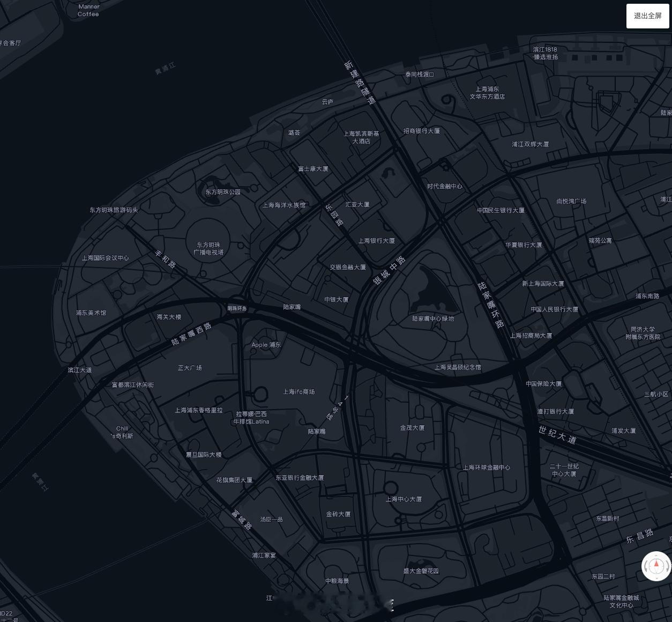
Task: Click the 上海浦东香格里拉 hotel label
Action: click(199, 410)
